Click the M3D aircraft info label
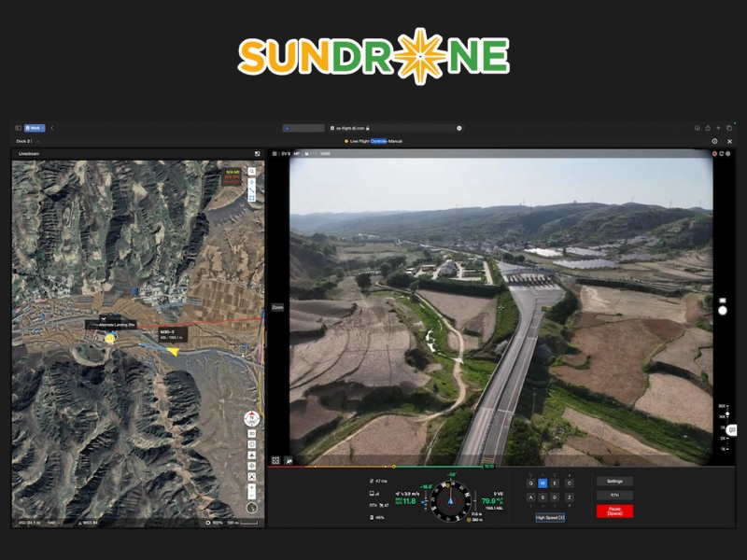 173,335
